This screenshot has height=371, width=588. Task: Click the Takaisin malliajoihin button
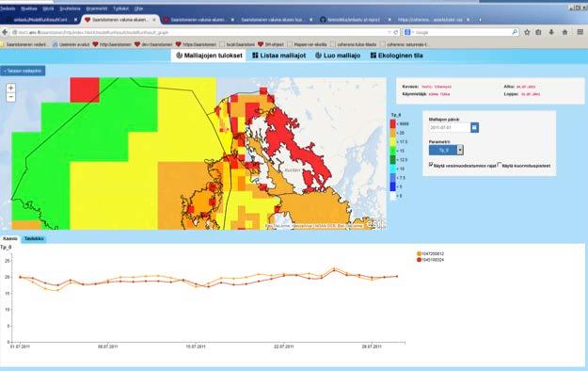(x=23, y=71)
